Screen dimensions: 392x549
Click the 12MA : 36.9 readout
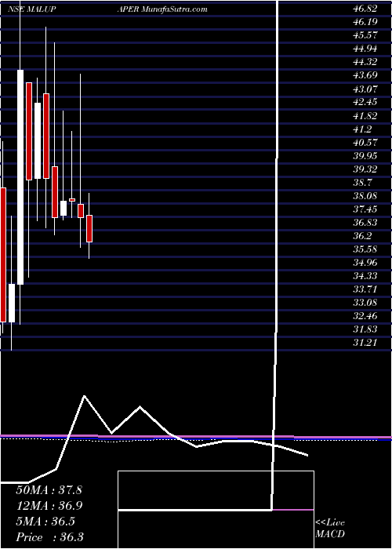[x=49, y=505]
